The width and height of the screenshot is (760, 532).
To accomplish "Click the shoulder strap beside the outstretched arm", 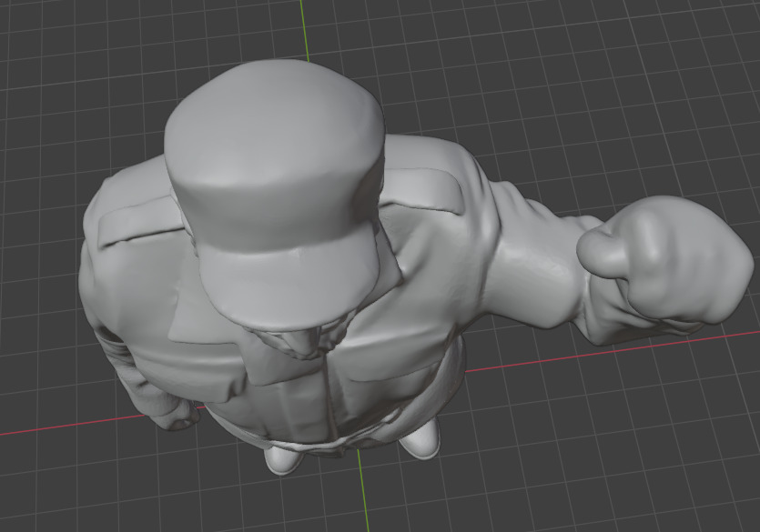I will pos(421,190).
